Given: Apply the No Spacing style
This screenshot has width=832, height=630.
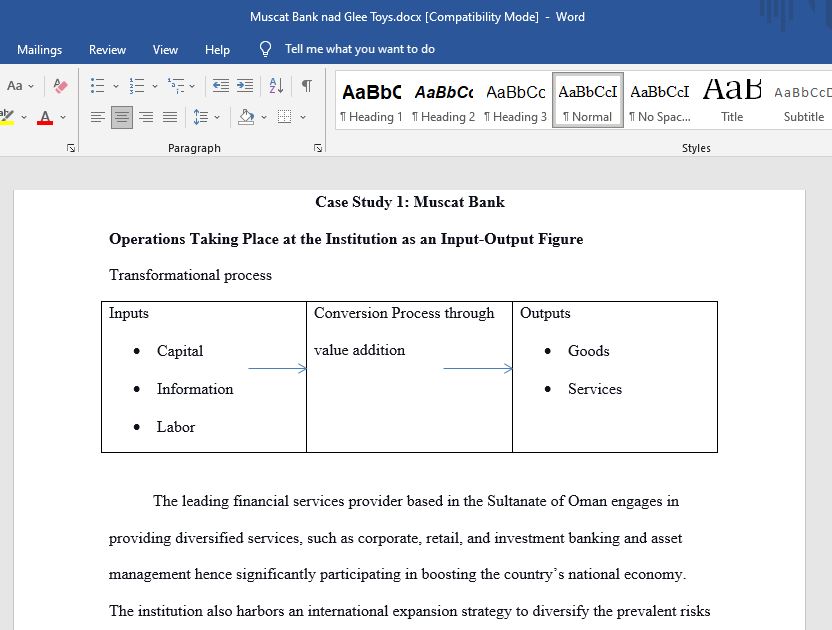Looking at the screenshot, I should [x=660, y=101].
